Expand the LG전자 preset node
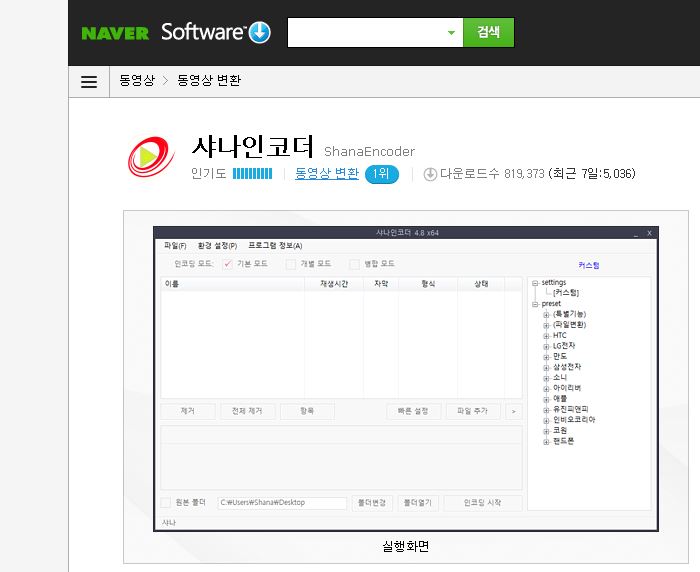The width and height of the screenshot is (700, 572). tap(546, 347)
